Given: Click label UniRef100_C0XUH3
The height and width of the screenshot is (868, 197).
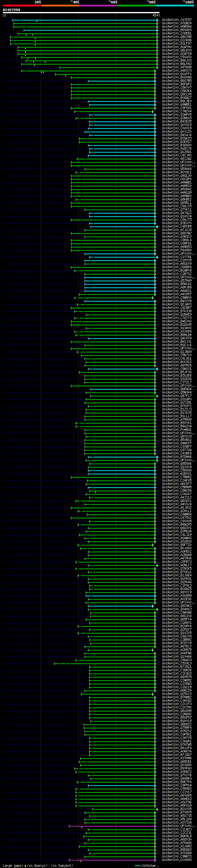Looking at the screenshot, I should (176, 860).
